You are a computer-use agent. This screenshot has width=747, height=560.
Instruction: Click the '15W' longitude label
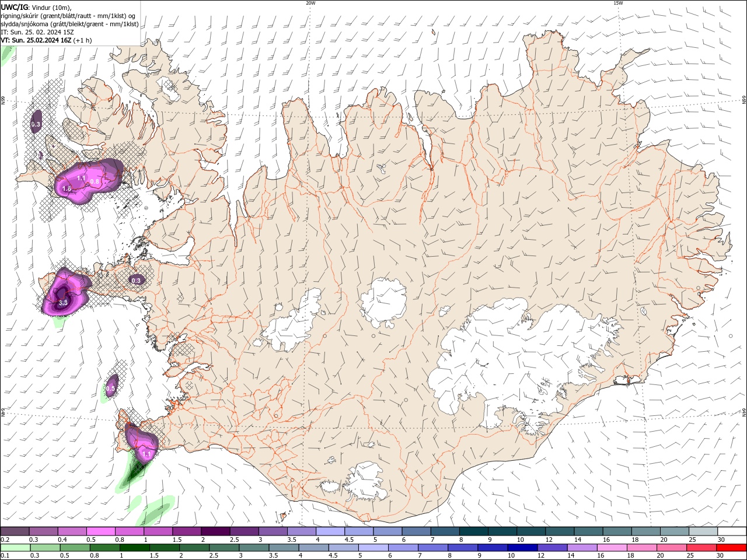[618, 3]
